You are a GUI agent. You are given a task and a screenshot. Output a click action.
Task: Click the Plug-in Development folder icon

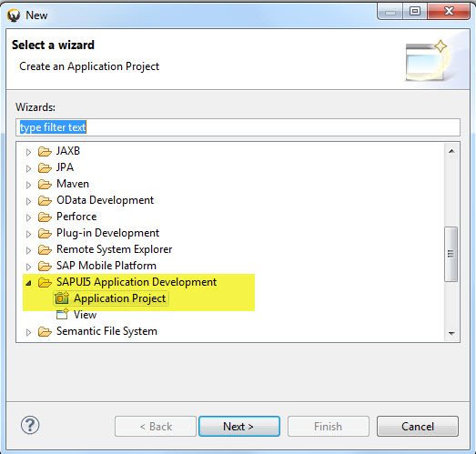45,234
